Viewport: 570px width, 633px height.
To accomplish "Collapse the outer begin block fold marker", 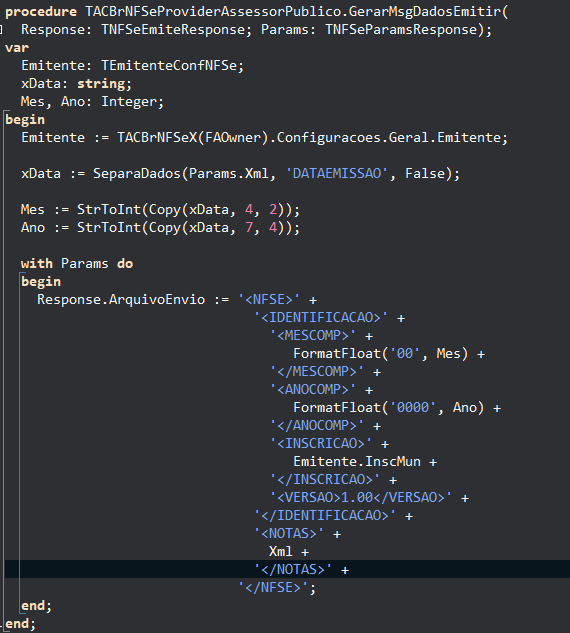I will coord(5,111).
